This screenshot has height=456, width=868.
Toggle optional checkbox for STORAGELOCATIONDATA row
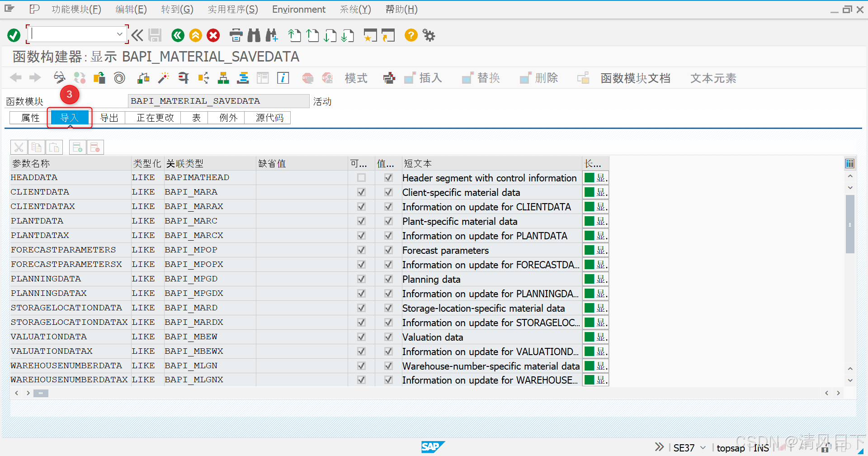[361, 308]
